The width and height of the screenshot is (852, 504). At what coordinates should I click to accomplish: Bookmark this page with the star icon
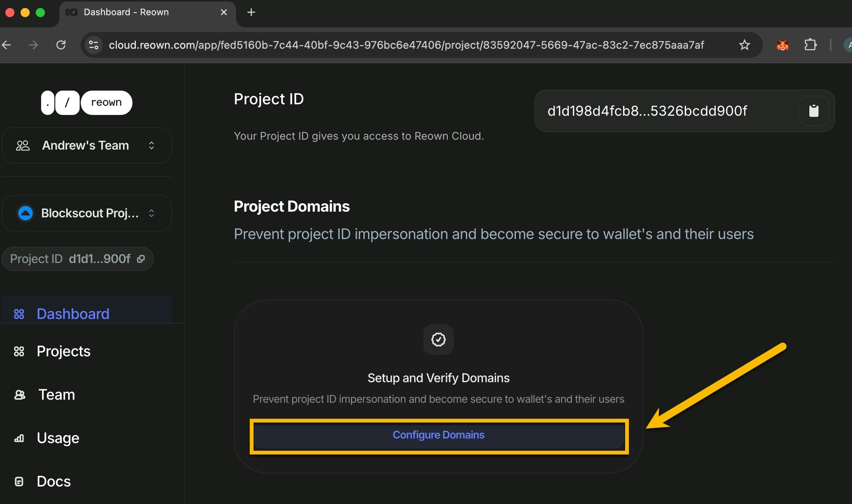click(x=744, y=45)
